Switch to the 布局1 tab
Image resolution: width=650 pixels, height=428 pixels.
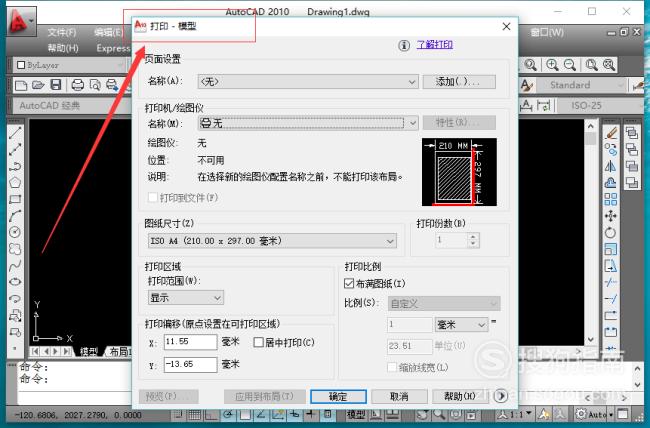[120, 352]
